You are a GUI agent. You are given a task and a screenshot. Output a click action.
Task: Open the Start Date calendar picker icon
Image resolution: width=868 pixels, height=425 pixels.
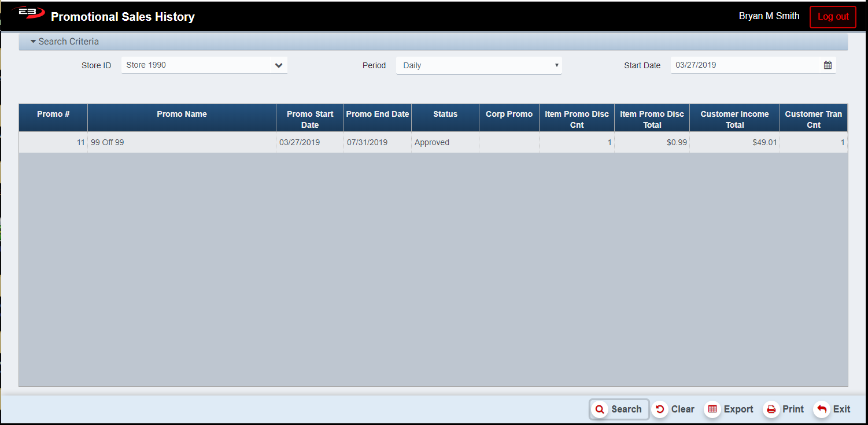828,65
